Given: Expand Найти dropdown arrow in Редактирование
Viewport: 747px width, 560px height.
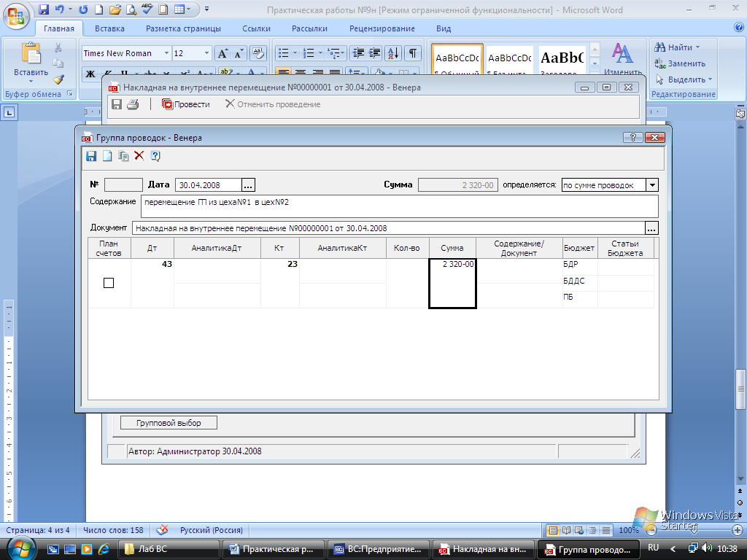Looking at the screenshot, I should 698,47.
